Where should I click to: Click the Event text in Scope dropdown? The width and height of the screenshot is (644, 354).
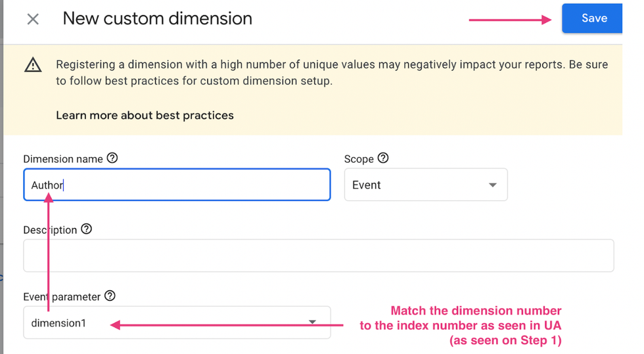tap(367, 185)
